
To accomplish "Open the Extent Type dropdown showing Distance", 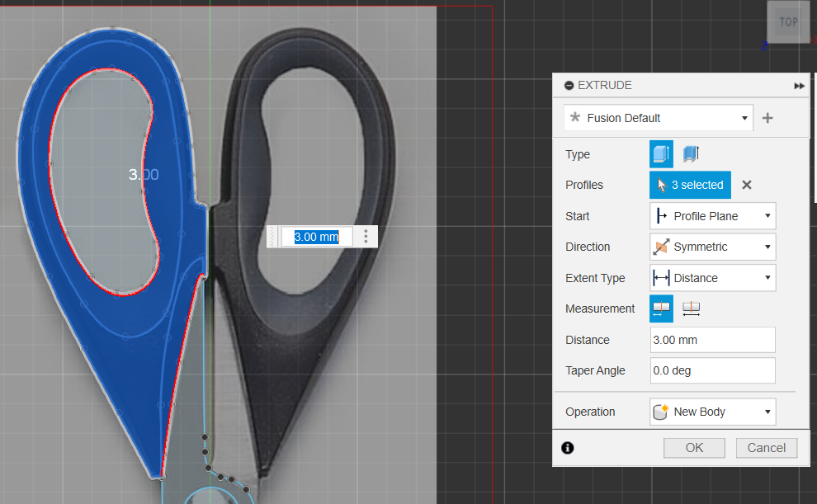I will [x=711, y=277].
